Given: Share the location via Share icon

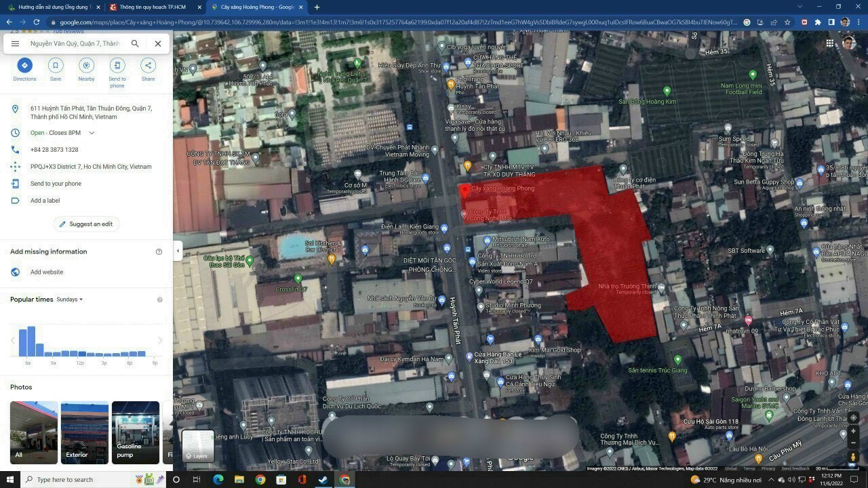Looking at the screenshot, I should [x=148, y=66].
